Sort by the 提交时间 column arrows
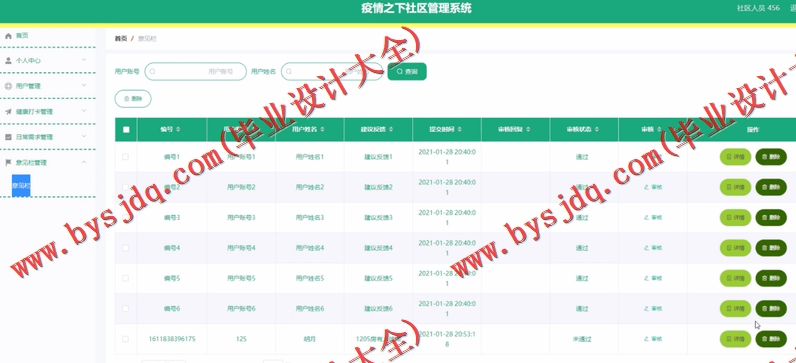This screenshot has height=363, width=796. coord(459,130)
